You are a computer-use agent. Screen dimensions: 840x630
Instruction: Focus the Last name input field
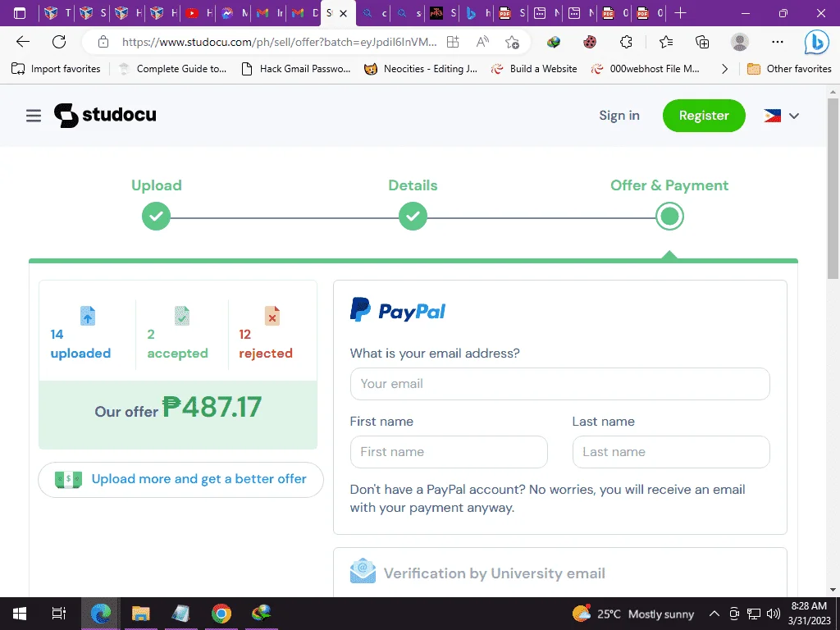(671, 452)
